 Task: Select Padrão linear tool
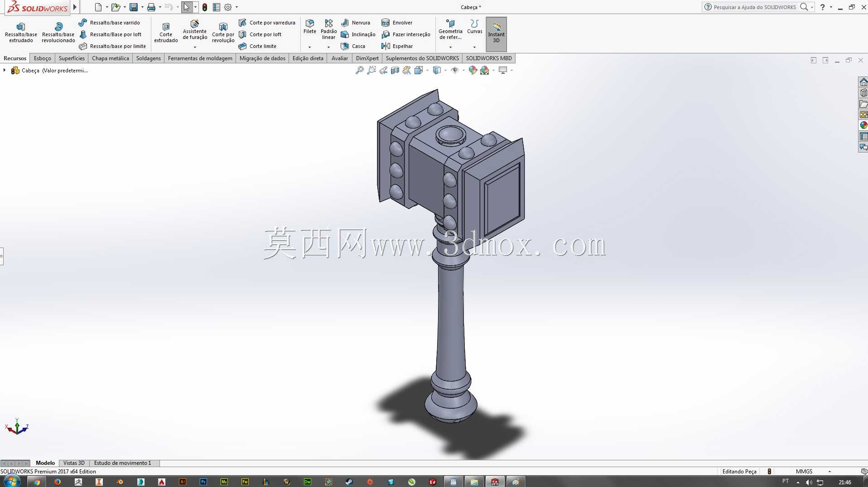328,29
